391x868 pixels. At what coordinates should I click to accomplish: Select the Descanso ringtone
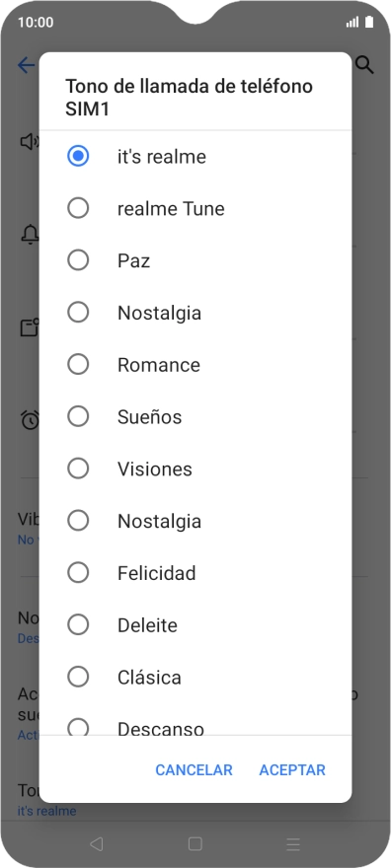(195, 720)
